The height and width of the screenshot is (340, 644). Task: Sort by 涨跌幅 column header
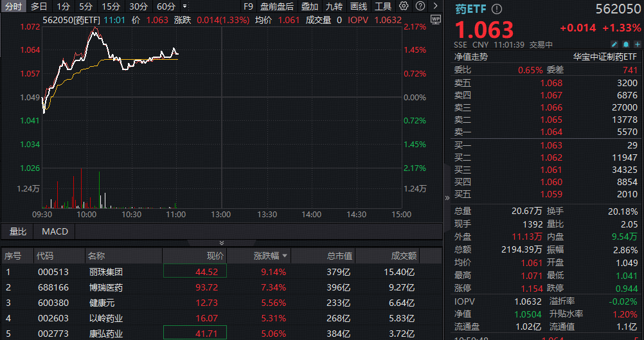270,256
